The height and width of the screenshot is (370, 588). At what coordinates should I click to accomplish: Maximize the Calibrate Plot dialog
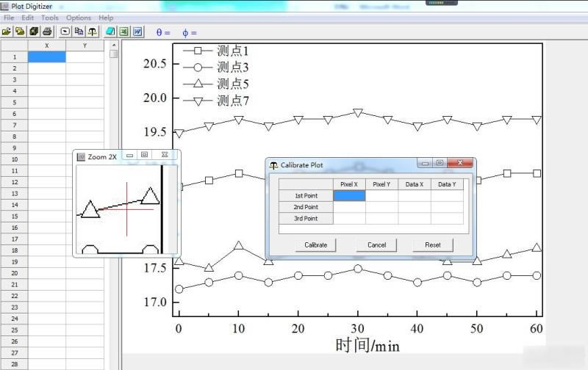pos(440,163)
